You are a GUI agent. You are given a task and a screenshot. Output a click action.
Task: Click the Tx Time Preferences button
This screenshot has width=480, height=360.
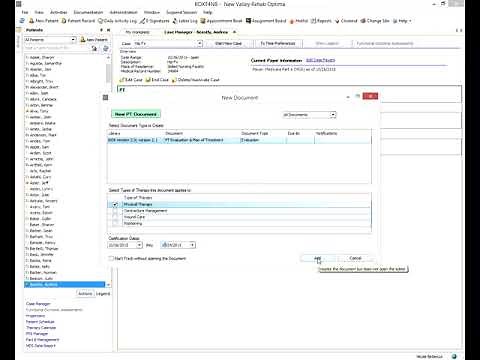point(278,43)
